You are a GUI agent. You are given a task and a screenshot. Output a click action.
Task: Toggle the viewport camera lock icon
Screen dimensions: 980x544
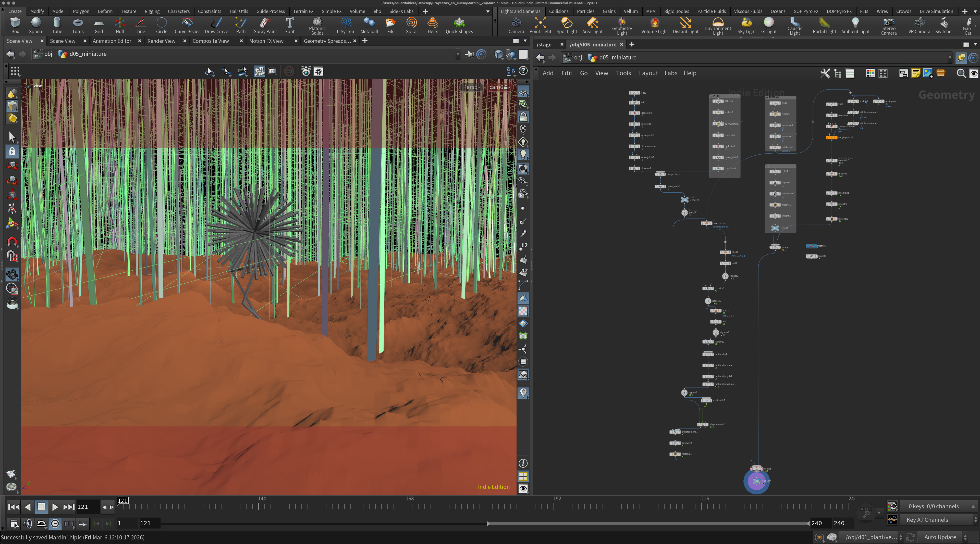coord(523,117)
